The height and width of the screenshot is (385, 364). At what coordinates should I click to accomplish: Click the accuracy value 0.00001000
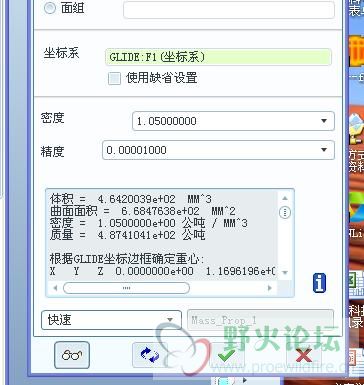(x=136, y=150)
